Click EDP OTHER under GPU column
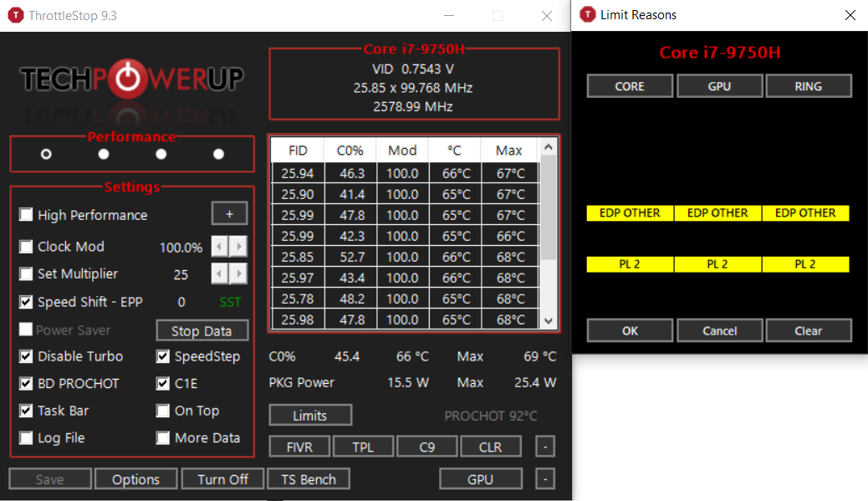Image resolution: width=868 pixels, height=501 pixels. (717, 213)
